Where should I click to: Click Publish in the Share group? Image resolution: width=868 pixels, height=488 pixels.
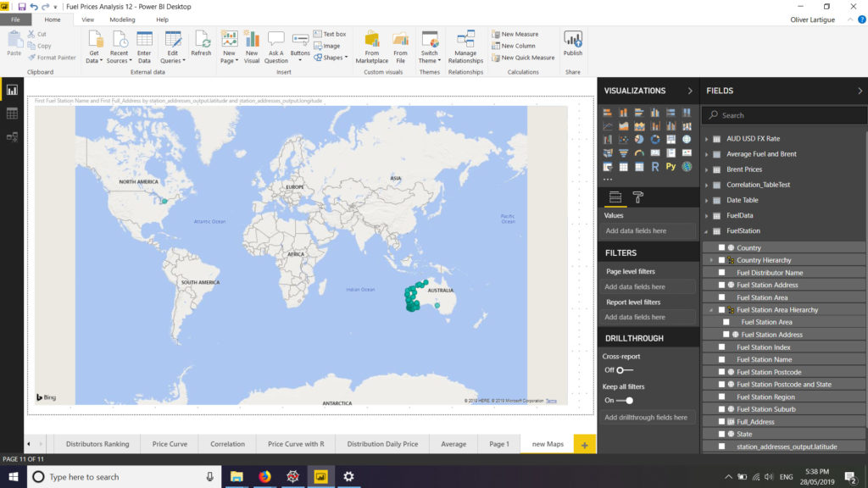573,43
